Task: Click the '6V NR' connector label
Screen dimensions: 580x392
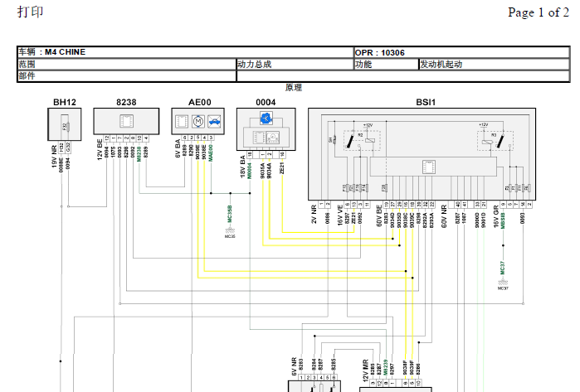Action: [x=295, y=366]
